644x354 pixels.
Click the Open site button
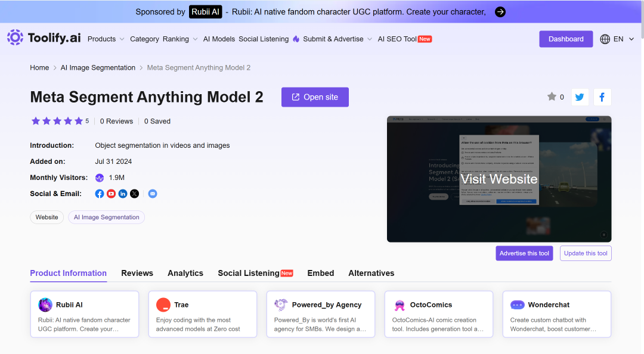click(315, 97)
